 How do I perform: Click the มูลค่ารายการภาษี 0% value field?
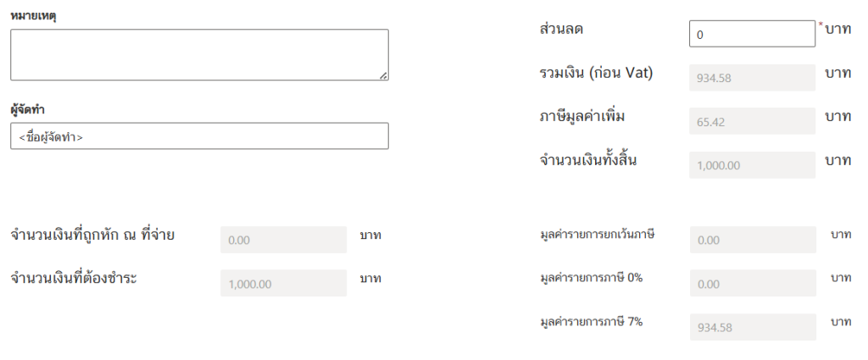coord(753,283)
